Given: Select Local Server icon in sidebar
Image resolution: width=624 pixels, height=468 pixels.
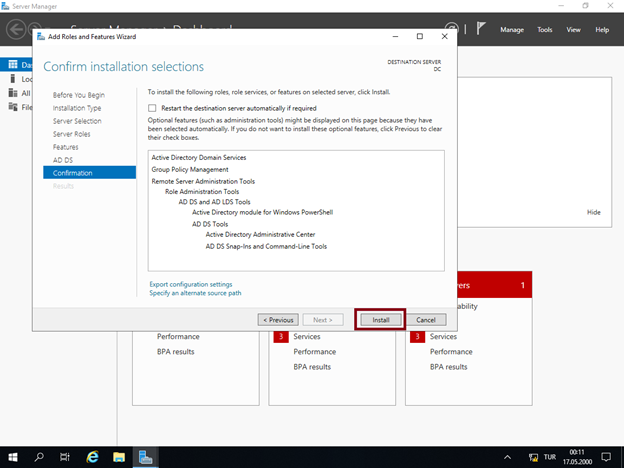Looking at the screenshot, I should 13,79.
